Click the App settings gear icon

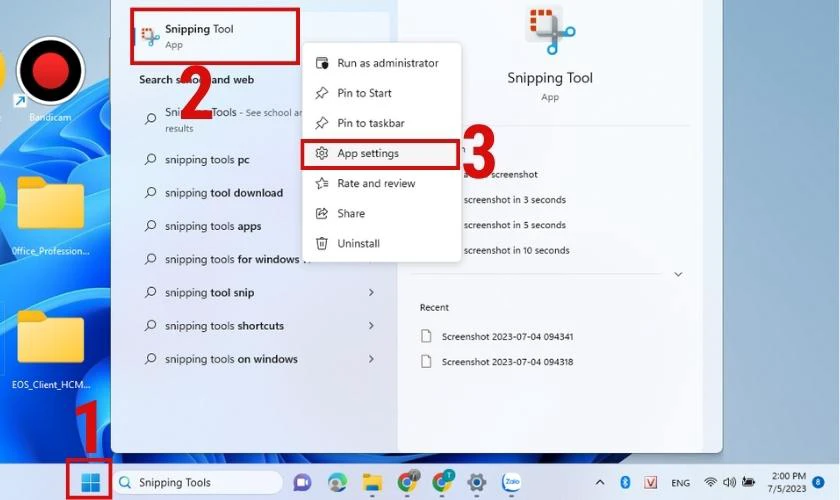tap(321, 153)
